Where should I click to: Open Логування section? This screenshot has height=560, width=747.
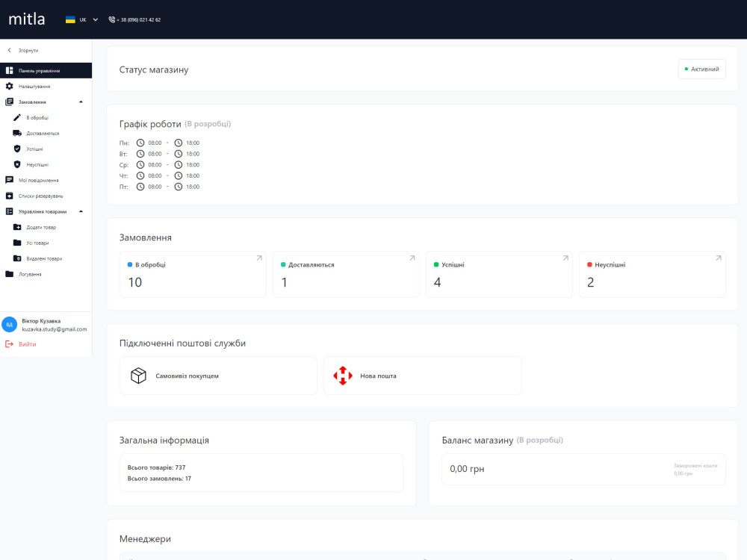(x=46, y=274)
